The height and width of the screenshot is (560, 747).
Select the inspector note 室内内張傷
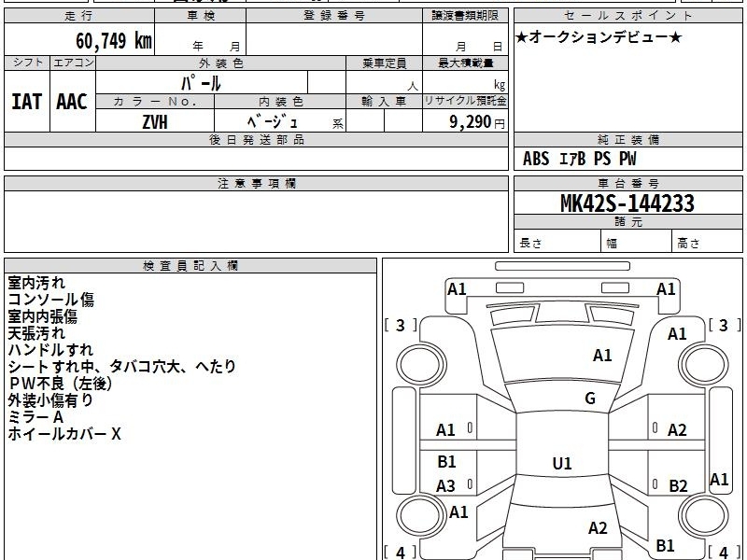click(x=42, y=316)
